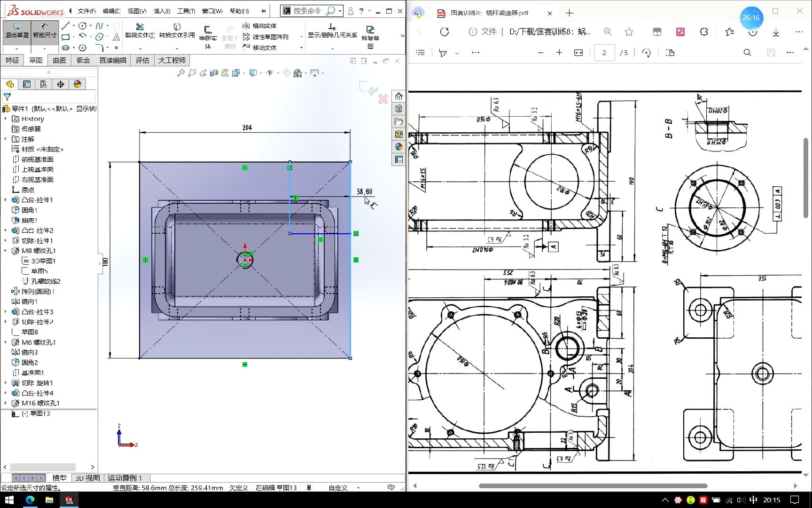Viewport: 812px width, 508px height.
Task: Open the line tool dropdown arrow
Action: pos(74,26)
